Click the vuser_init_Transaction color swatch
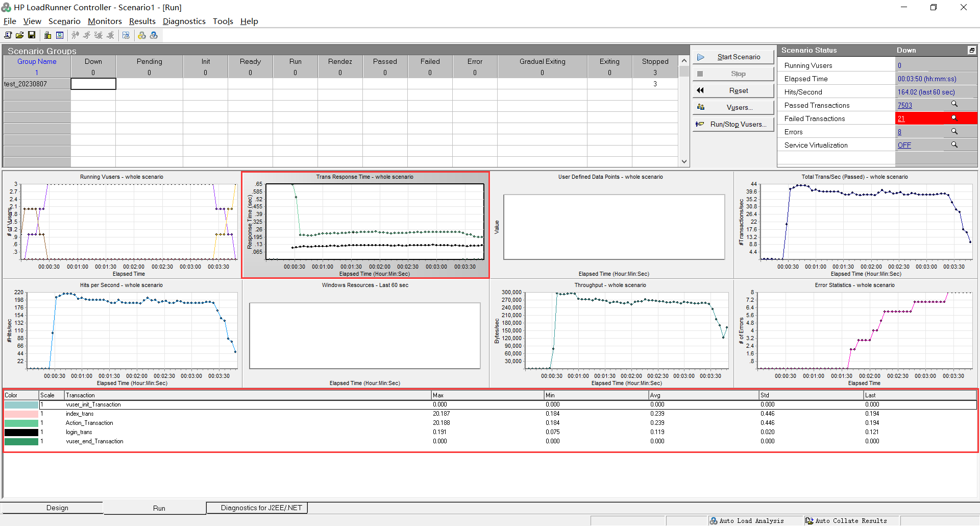Screen dimensions: 980x526 click(21, 404)
